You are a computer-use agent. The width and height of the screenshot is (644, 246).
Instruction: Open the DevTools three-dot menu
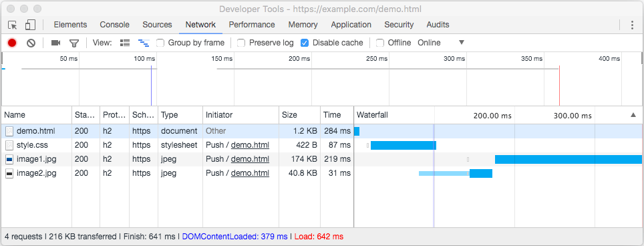(632, 25)
